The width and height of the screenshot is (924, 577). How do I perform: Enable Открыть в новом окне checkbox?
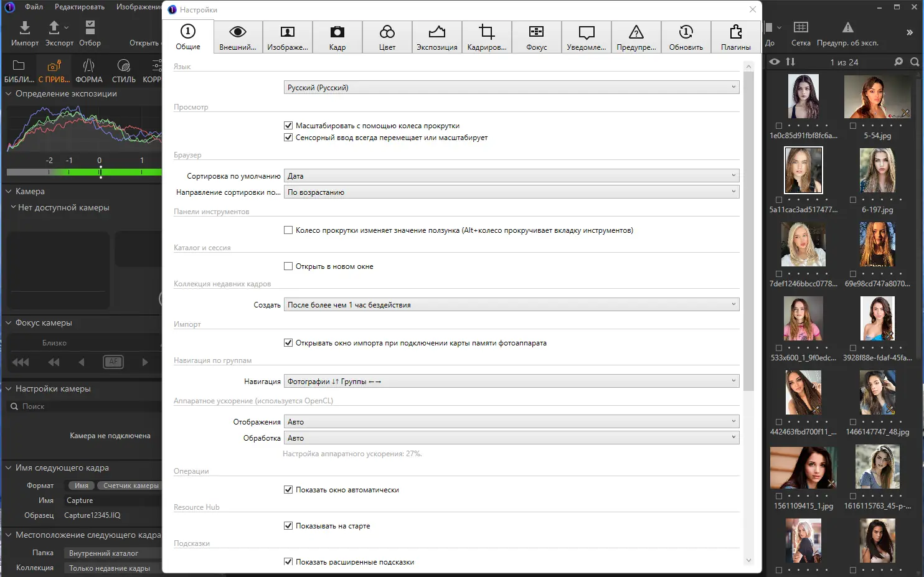288,266
